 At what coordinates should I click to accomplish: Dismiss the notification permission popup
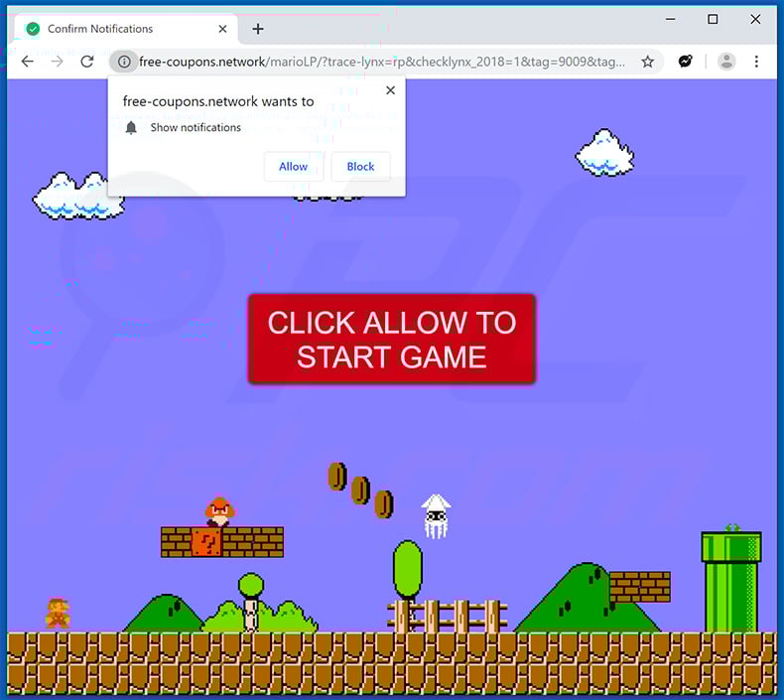coord(390,90)
